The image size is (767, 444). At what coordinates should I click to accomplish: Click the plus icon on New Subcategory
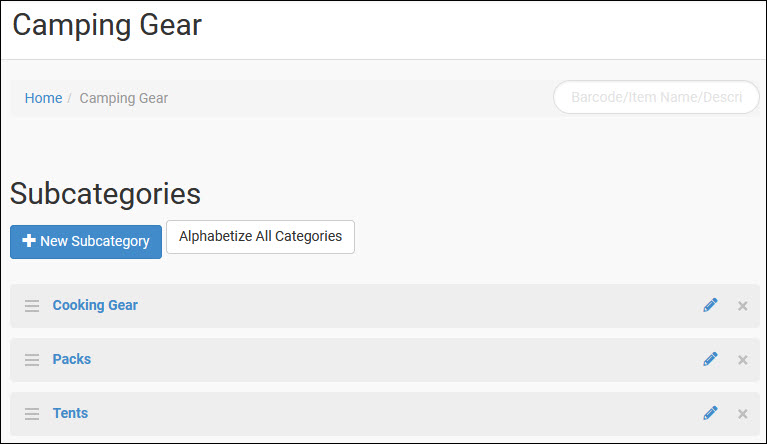[29, 241]
